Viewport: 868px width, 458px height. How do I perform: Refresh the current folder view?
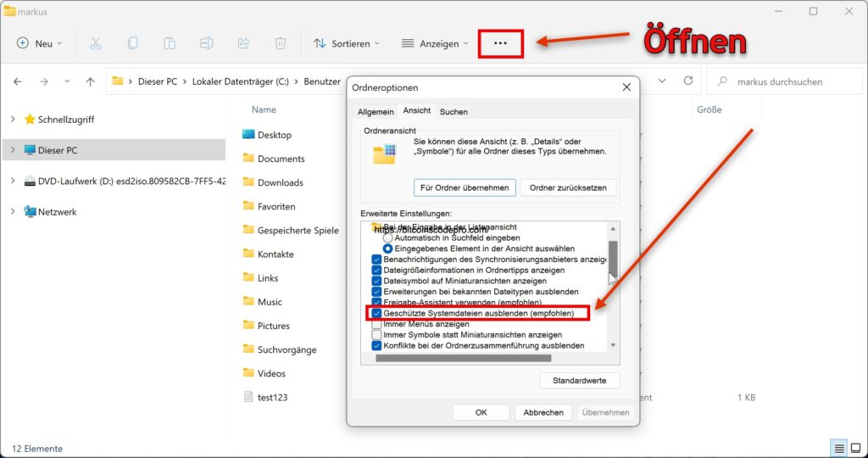click(688, 81)
